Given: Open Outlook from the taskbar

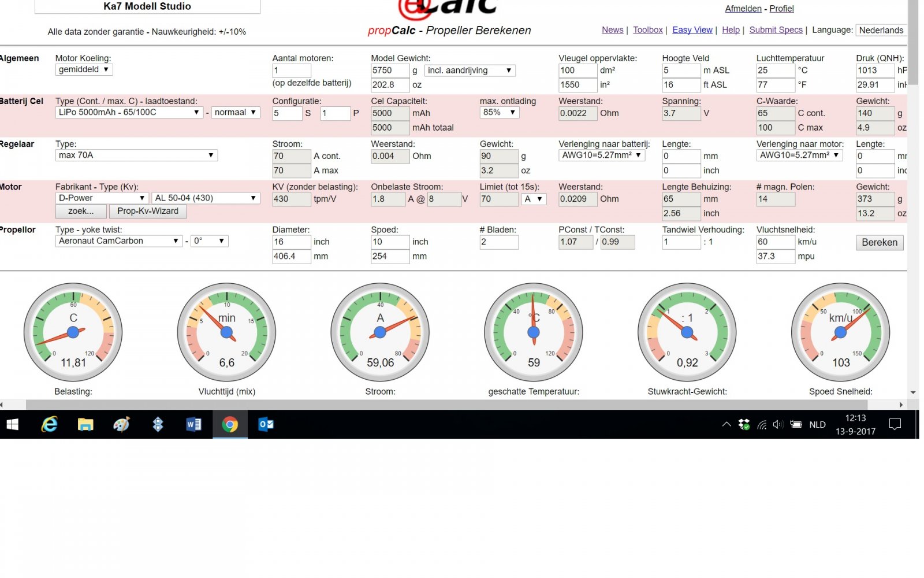Looking at the screenshot, I should coord(266,425).
